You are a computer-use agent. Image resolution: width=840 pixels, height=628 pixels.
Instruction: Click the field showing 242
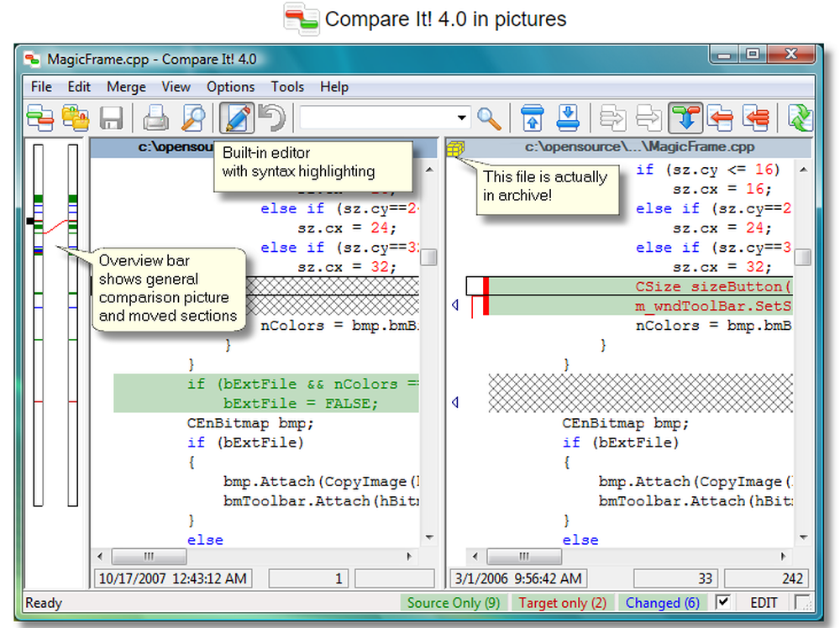point(765,578)
